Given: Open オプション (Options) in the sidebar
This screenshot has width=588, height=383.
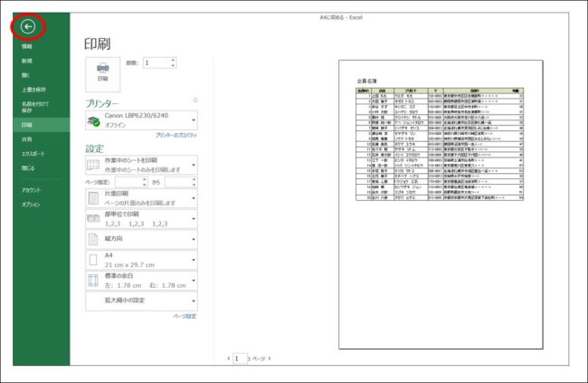Looking at the screenshot, I should tap(31, 205).
